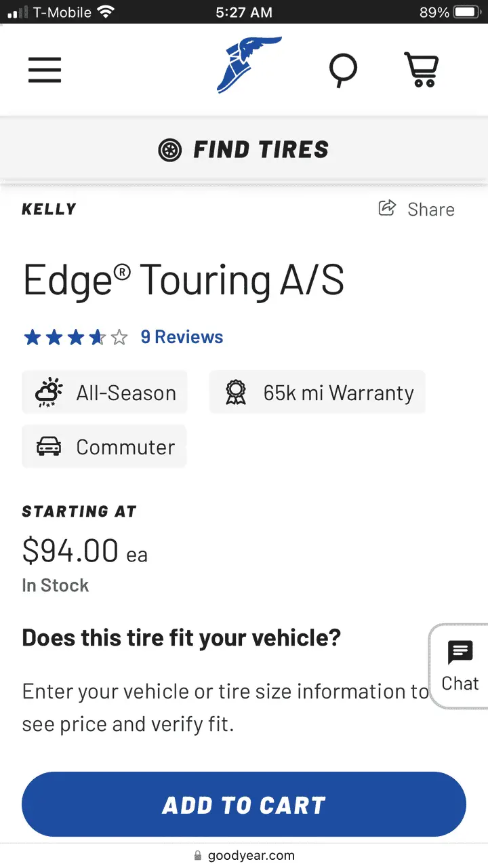Image resolution: width=488 pixels, height=868 pixels.
Task: Open the 9 Reviews link
Action: point(182,337)
